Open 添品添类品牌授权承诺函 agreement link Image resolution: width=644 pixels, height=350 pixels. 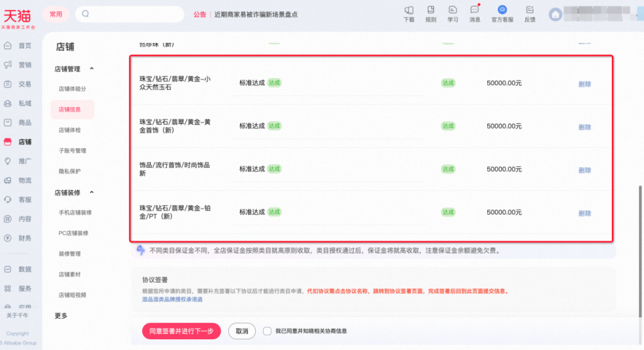(172, 299)
